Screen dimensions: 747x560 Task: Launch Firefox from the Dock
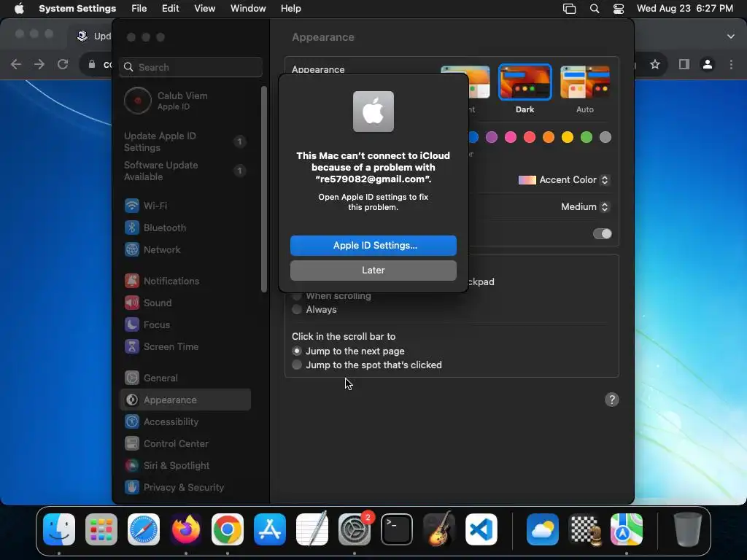pyautogui.click(x=186, y=529)
